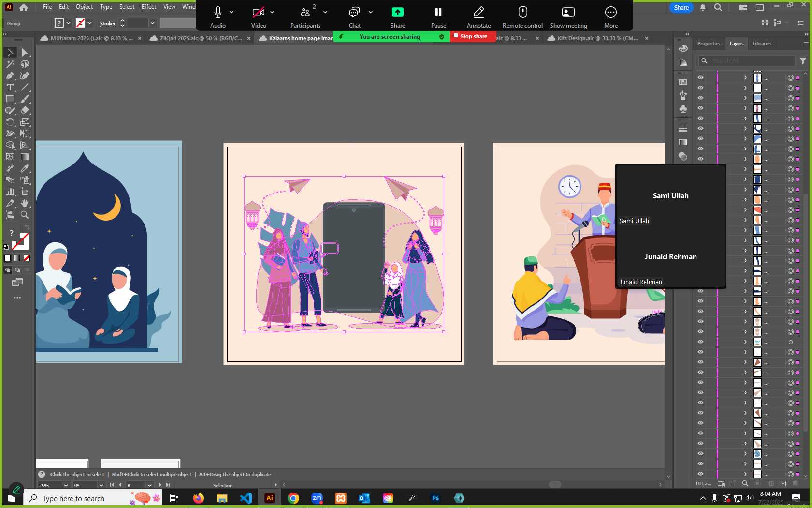Open the Color panel palette icon
The width and height of the screenshot is (812, 508).
tap(683, 48)
